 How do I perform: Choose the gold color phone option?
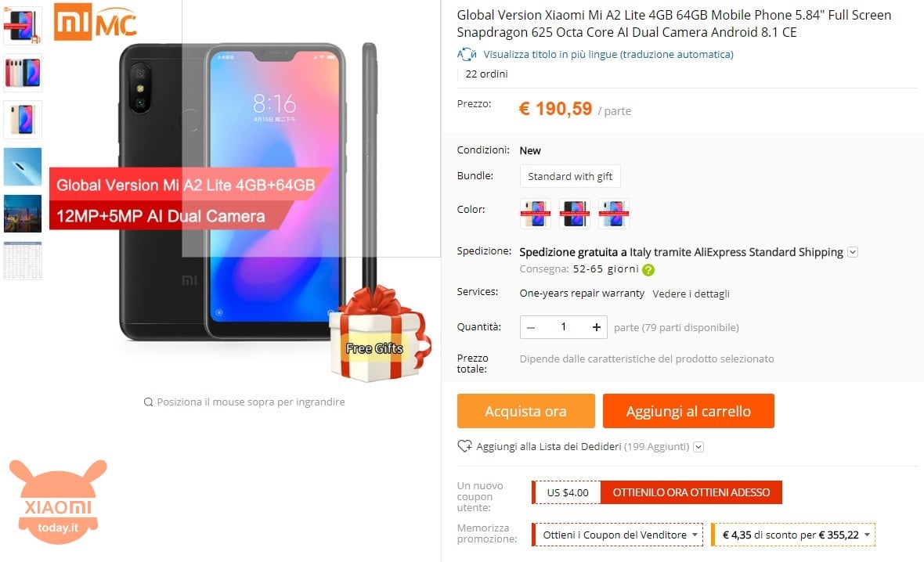[x=535, y=213]
